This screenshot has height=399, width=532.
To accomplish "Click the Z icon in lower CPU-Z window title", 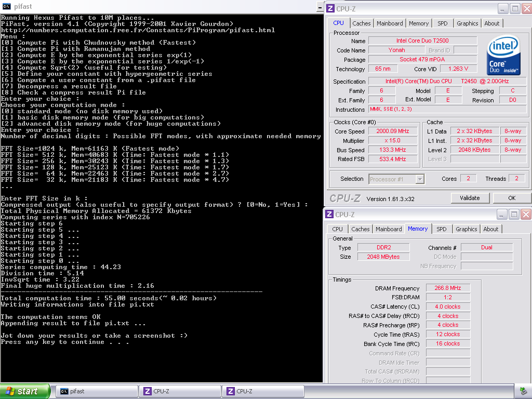I will point(329,214).
